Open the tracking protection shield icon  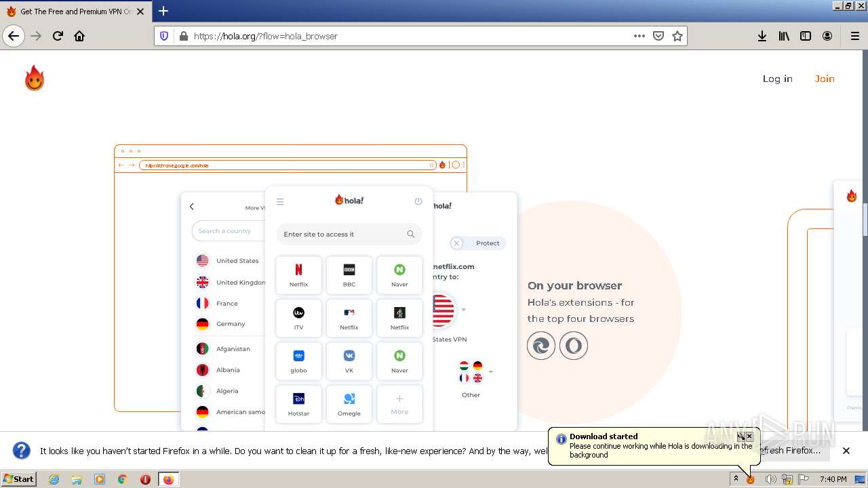tap(164, 36)
